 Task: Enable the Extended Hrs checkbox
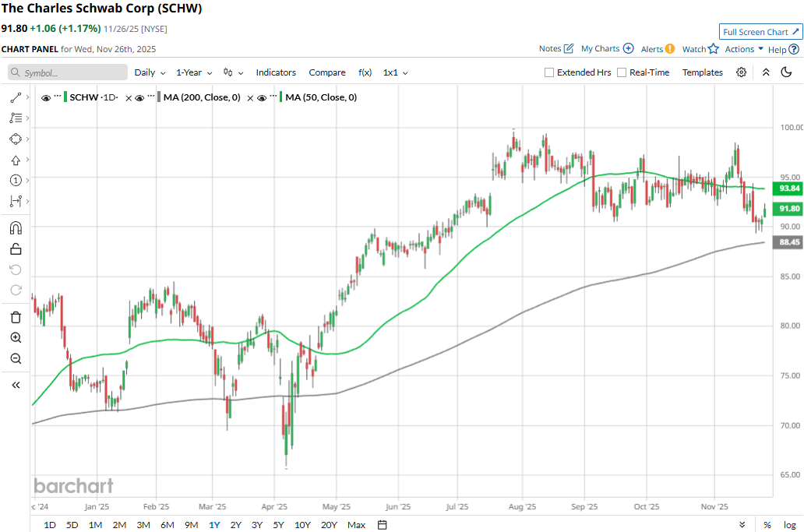[x=549, y=72]
